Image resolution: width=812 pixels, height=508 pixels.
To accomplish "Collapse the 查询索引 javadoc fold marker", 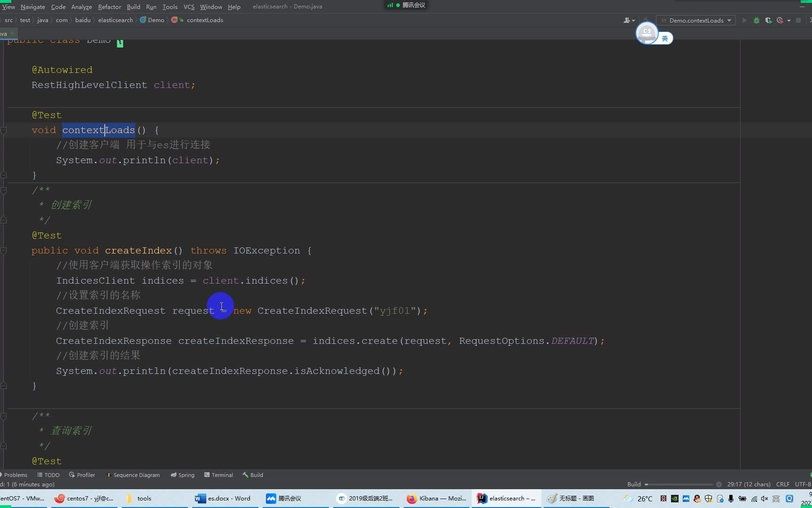I will pos(4,416).
